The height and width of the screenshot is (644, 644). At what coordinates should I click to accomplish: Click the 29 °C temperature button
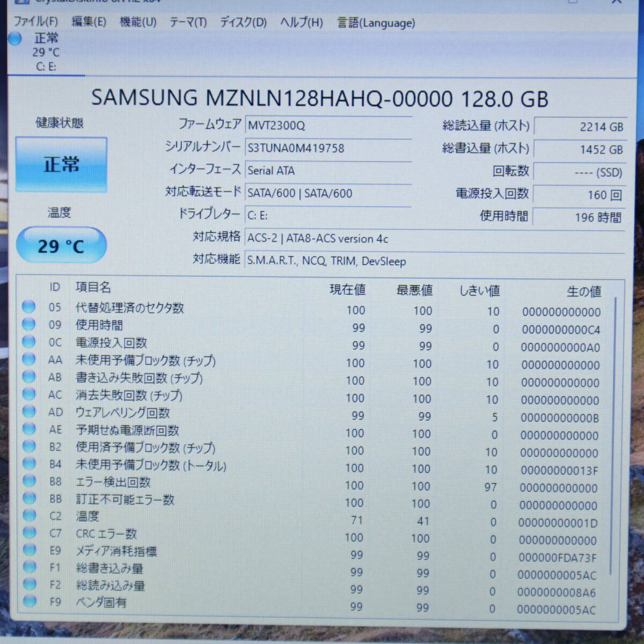(61, 246)
